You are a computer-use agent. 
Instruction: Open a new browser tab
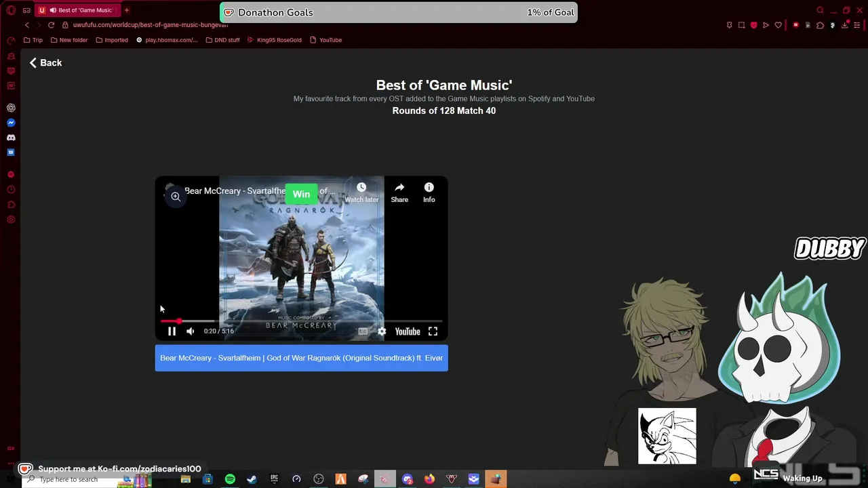[x=126, y=10]
